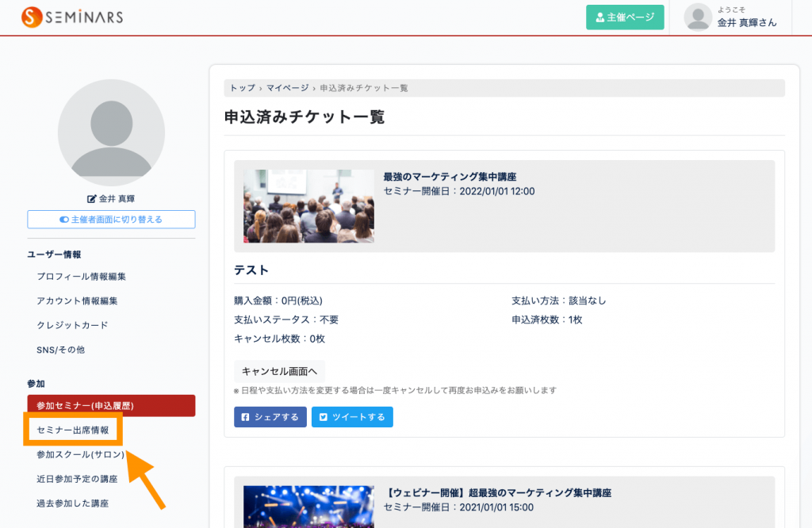Open 近日参加予定の講座 menu item

coord(77,479)
